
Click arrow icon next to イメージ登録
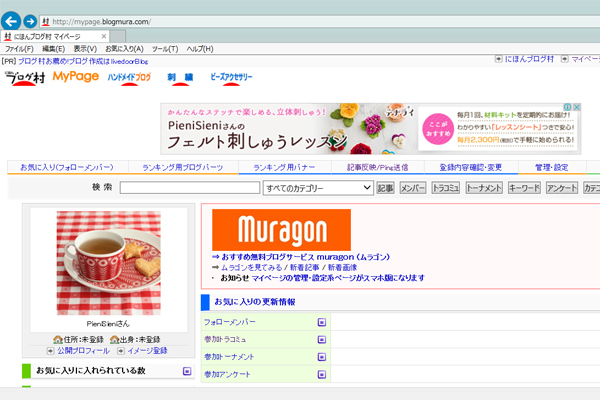[x=121, y=351]
